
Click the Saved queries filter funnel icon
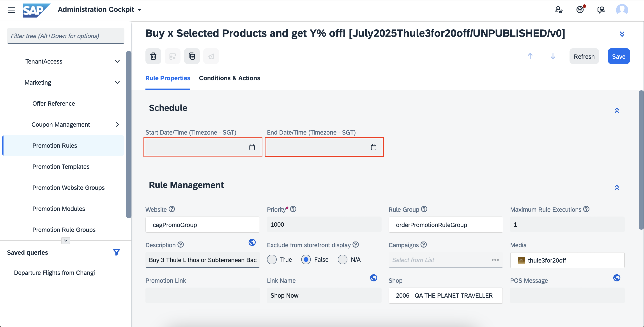(x=116, y=252)
